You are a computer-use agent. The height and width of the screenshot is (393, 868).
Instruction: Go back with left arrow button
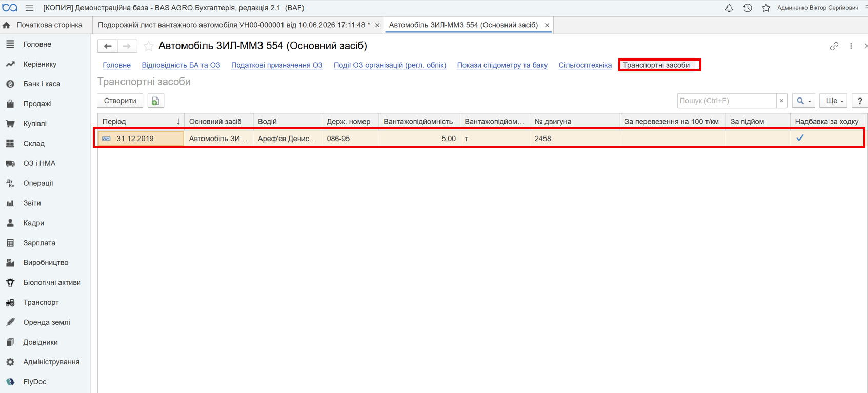point(108,46)
